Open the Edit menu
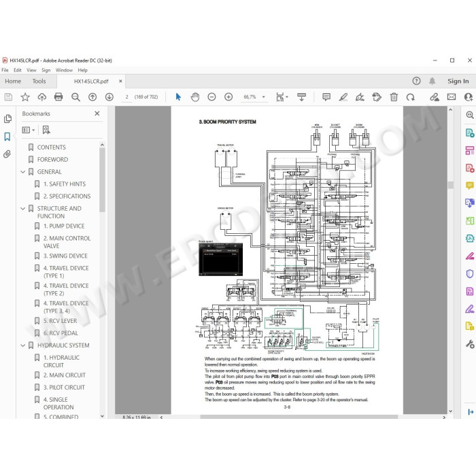Image resolution: width=476 pixels, height=476 pixels. 18,70
